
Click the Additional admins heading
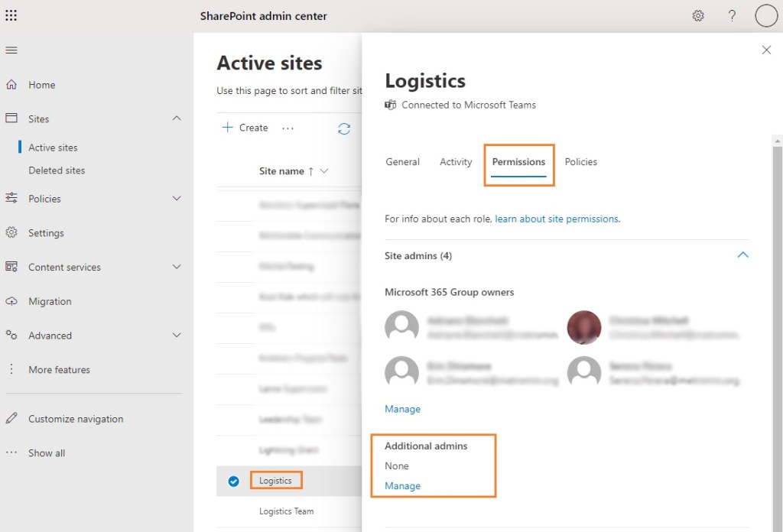tap(426, 446)
